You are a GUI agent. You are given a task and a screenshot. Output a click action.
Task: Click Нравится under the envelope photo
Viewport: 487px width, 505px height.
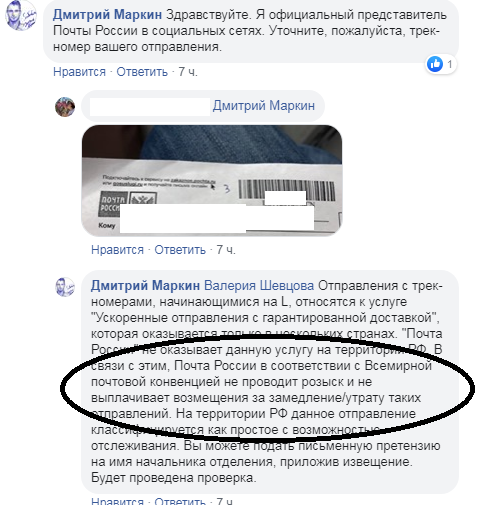117,250
